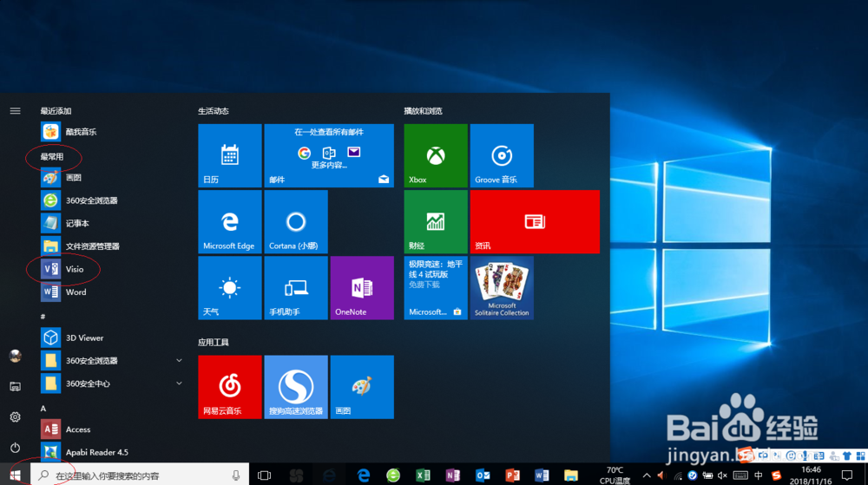Expand the 360安全浏览器 folder chevron
This screenshot has width=868, height=485.
179,361
